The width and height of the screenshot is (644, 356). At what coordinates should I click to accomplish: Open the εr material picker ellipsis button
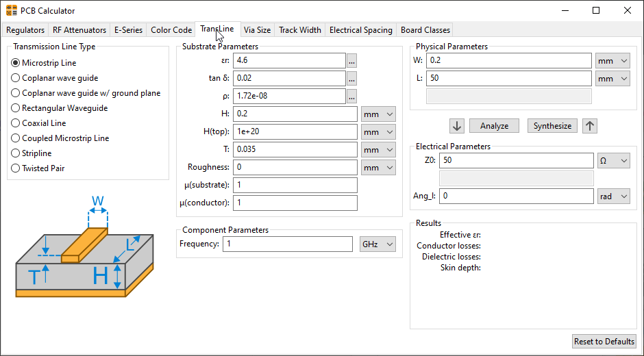(352, 60)
